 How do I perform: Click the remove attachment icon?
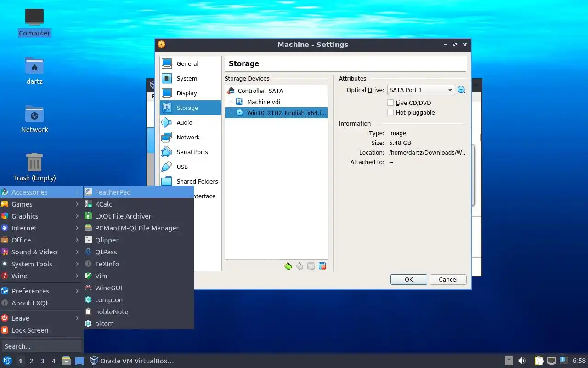click(322, 266)
